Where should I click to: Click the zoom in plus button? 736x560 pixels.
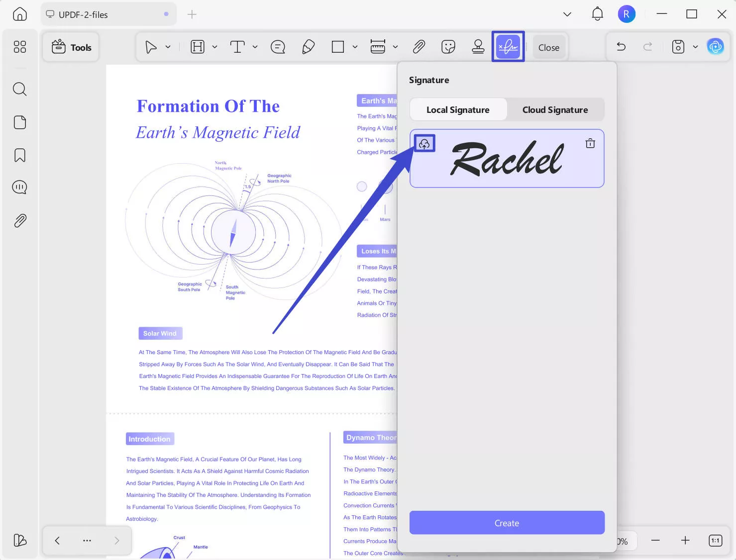pos(685,541)
